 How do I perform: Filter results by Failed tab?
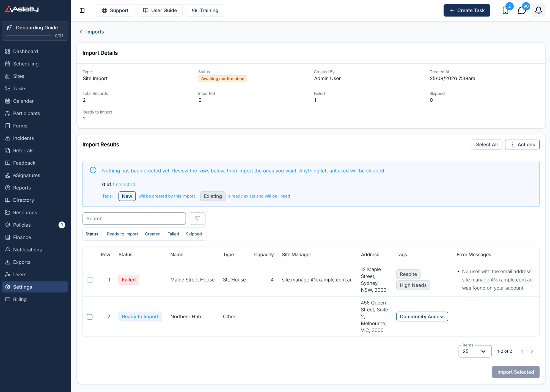(173, 234)
